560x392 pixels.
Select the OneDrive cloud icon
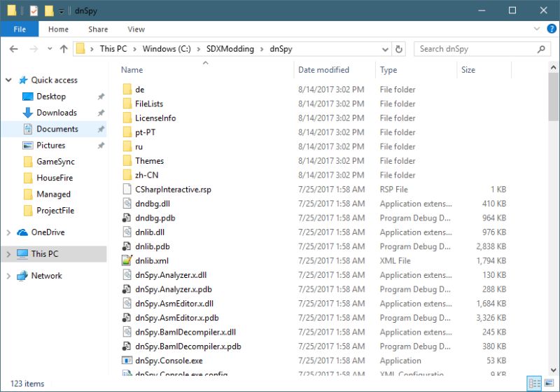(22, 232)
